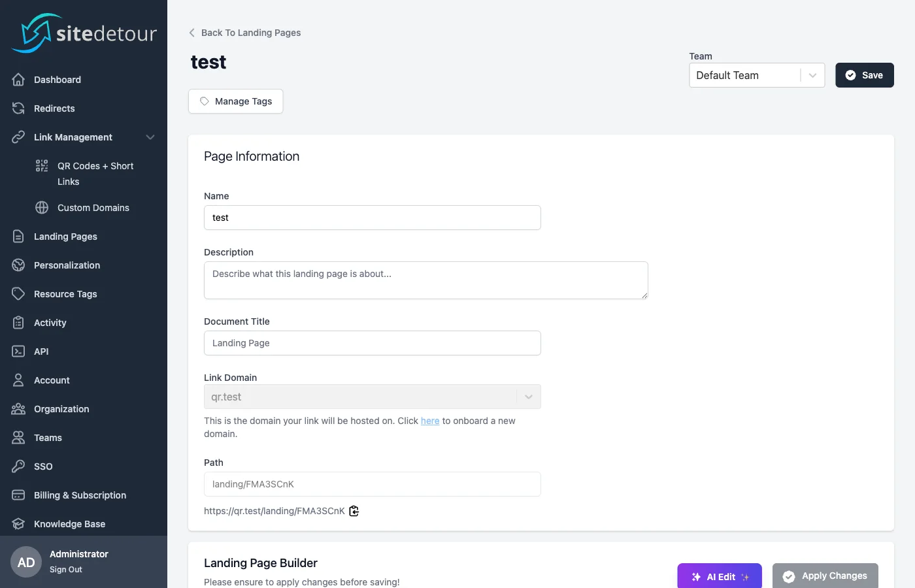The height and width of the screenshot is (588, 915).
Task: Open QR Codes + Short Links
Action: [x=95, y=173]
